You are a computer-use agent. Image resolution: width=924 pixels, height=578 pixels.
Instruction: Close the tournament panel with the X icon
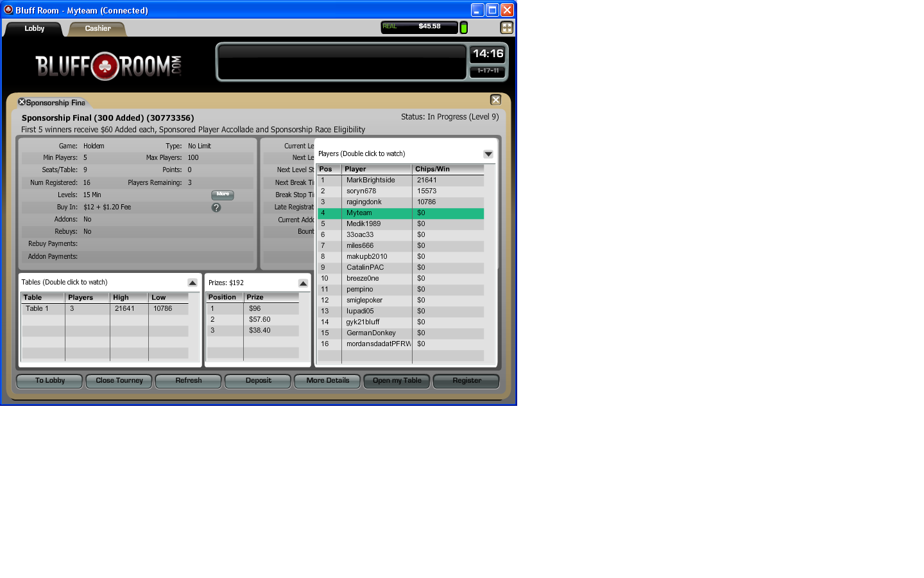point(495,100)
